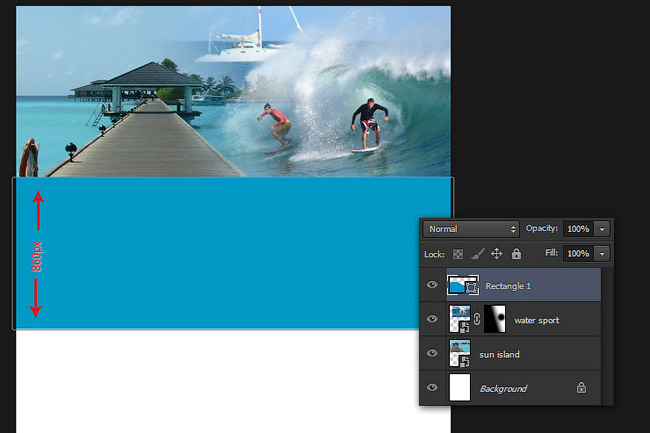Viewport: 650px width, 433px height.
Task: Hide the Rectangle 1 layer
Action: click(x=432, y=284)
